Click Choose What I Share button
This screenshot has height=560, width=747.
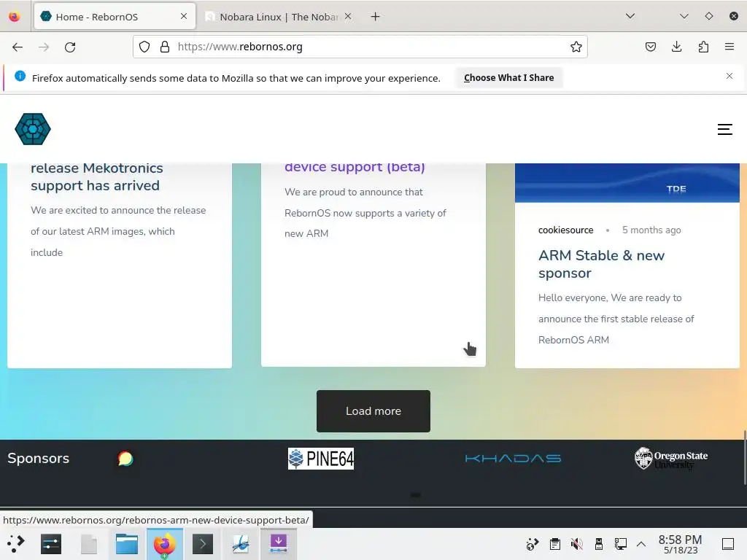tap(508, 77)
